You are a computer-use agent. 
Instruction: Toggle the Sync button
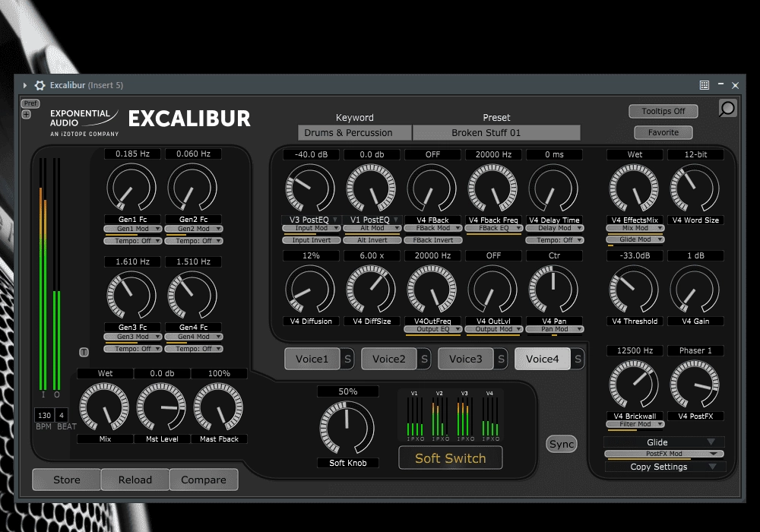[x=562, y=444]
